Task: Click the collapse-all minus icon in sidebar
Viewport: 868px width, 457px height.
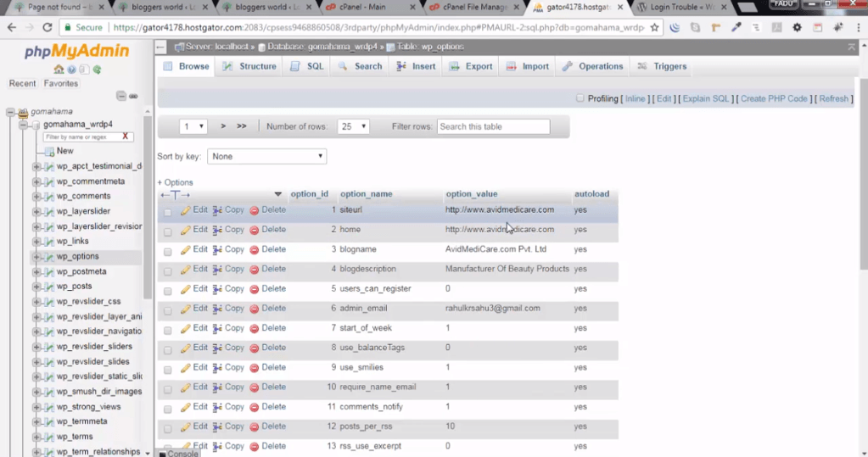Action: [121, 96]
